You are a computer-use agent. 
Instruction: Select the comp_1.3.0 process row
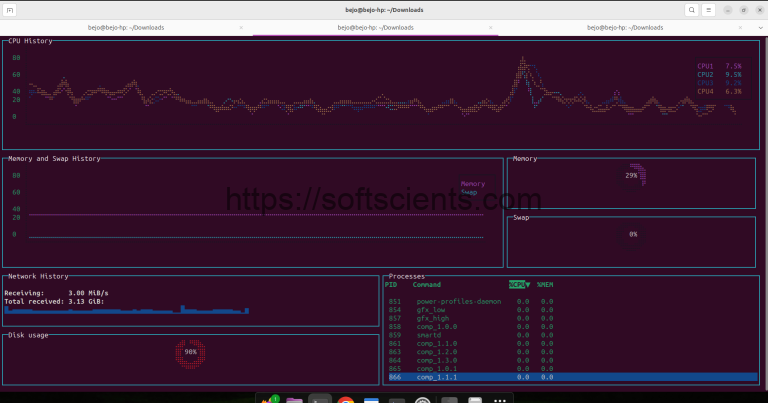[x=572, y=360]
